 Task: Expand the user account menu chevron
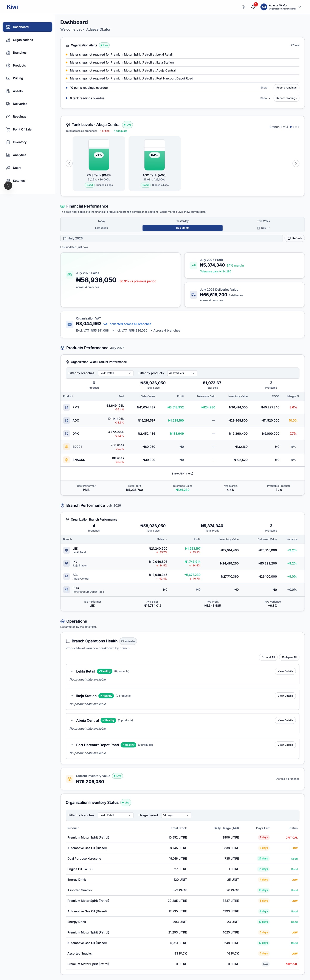tap(300, 7)
